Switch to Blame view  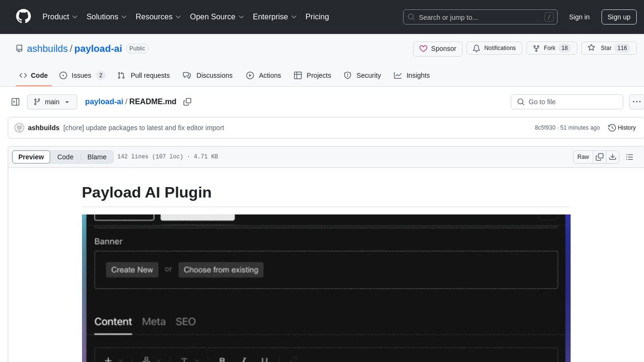pyautogui.click(x=97, y=157)
